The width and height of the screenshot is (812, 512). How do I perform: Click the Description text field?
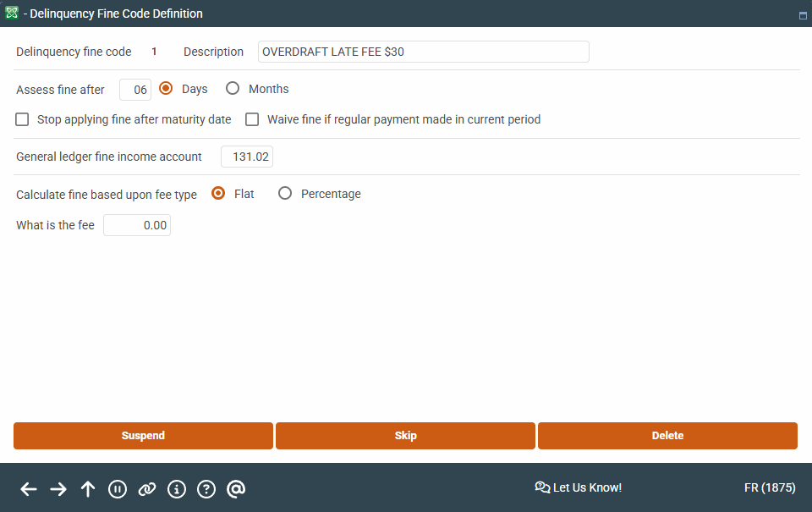(423, 52)
